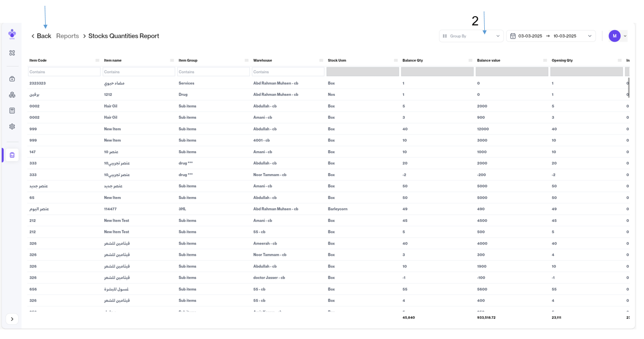Image resolution: width=644 pixels, height=339 pixels.
Task: Click the calendar icon in date range
Action: pos(513,36)
